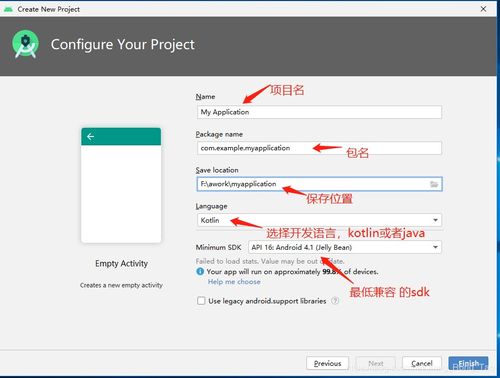The image size is (500, 378).
Task: Click the Previous button
Action: [x=327, y=363]
